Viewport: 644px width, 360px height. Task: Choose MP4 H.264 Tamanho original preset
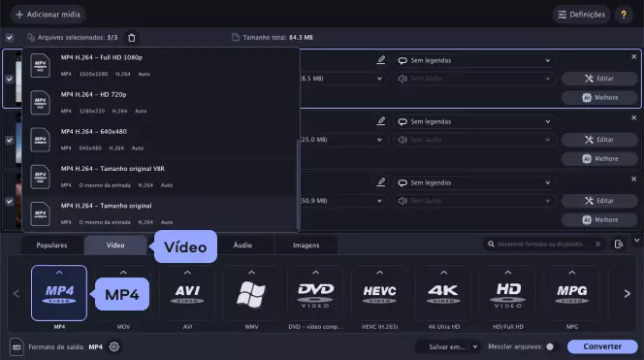point(161,213)
